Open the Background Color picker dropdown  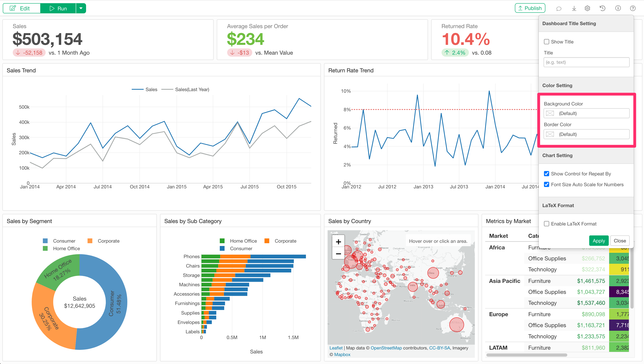(586, 113)
